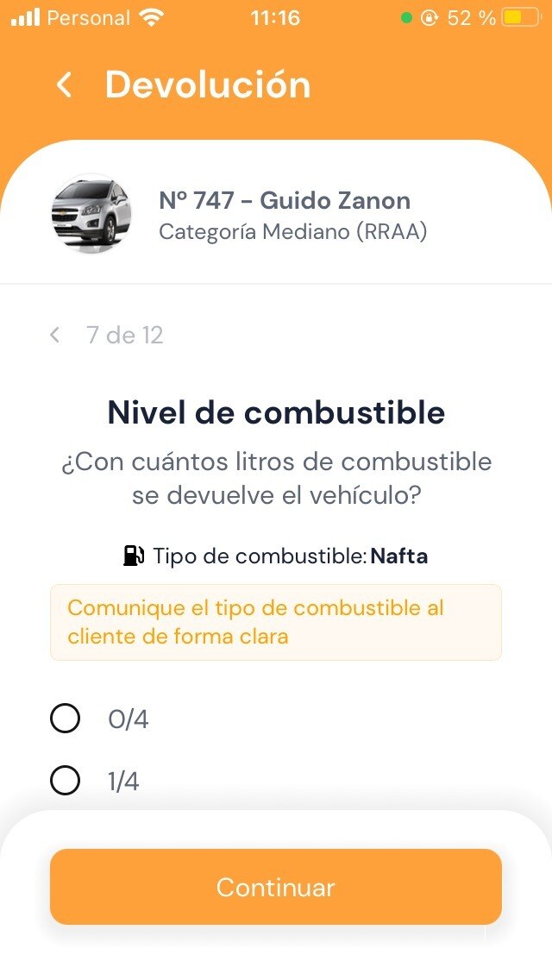
Task: Tap the yellow fuel type warning banner
Action: pyautogui.click(x=276, y=622)
